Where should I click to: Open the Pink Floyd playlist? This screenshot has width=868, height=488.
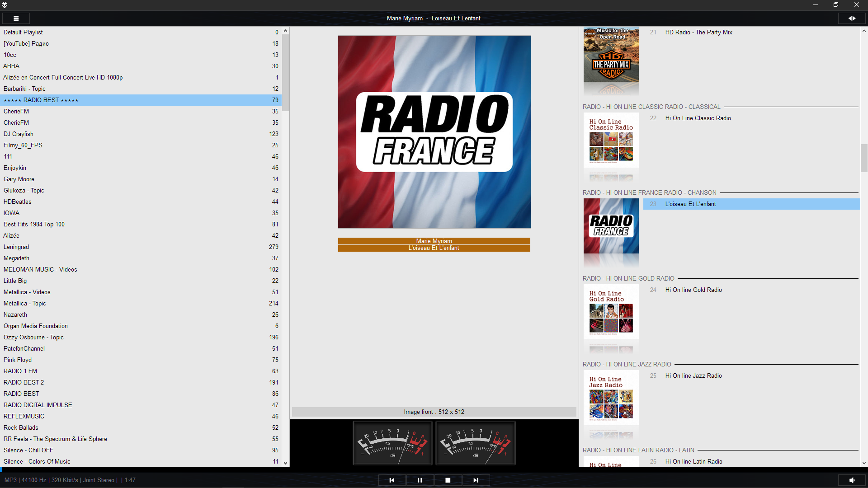click(x=18, y=360)
